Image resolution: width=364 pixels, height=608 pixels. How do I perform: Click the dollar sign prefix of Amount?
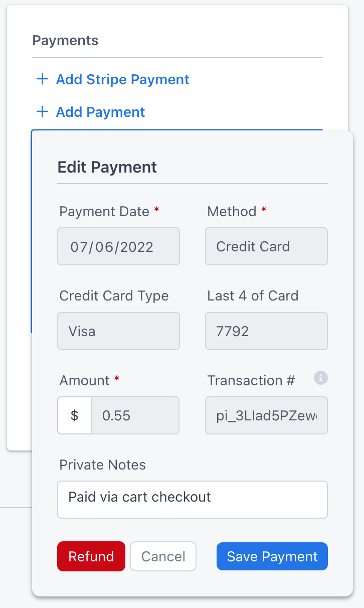tap(74, 415)
